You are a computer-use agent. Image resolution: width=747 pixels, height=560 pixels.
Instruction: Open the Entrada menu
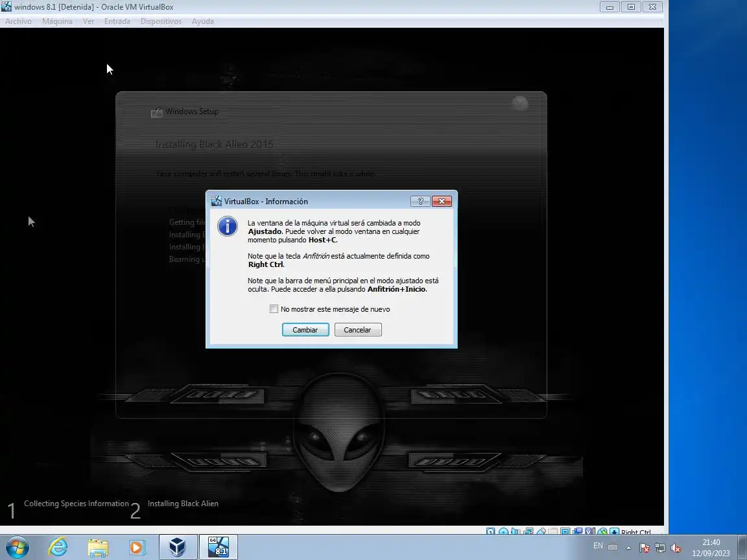tap(117, 21)
